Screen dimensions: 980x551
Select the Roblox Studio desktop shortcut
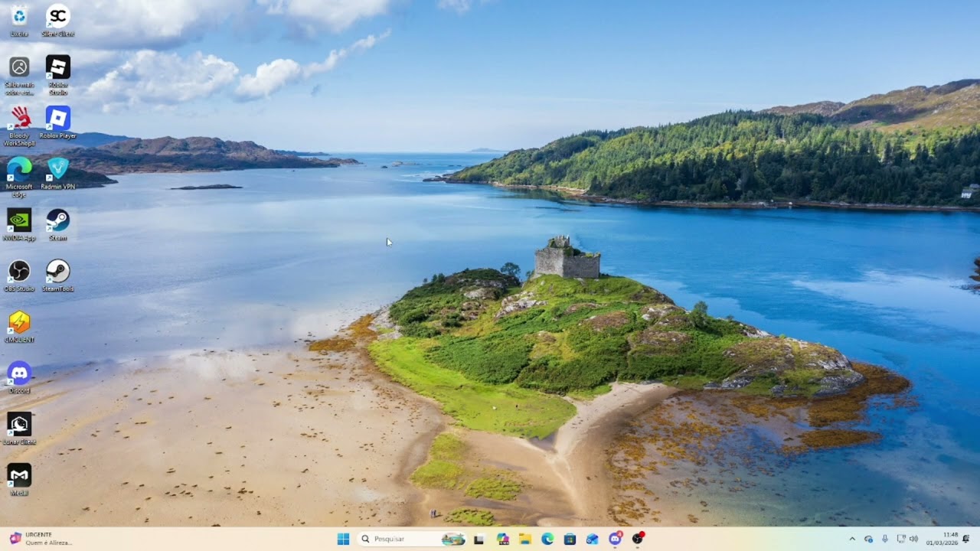pos(58,75)
